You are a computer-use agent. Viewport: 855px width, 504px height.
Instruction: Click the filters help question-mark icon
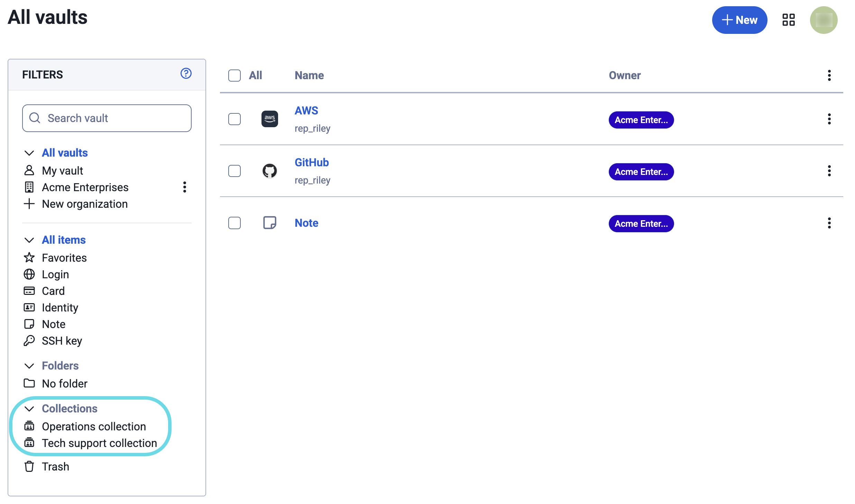click(186, 73)
